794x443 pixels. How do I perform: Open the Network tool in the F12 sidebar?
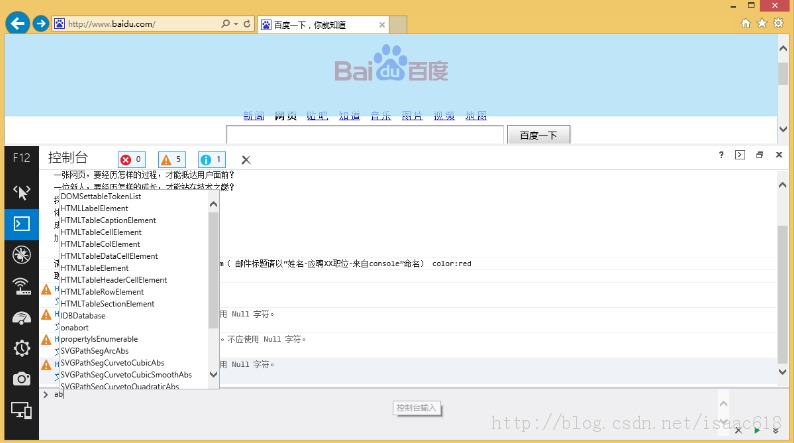click(21, 286)
